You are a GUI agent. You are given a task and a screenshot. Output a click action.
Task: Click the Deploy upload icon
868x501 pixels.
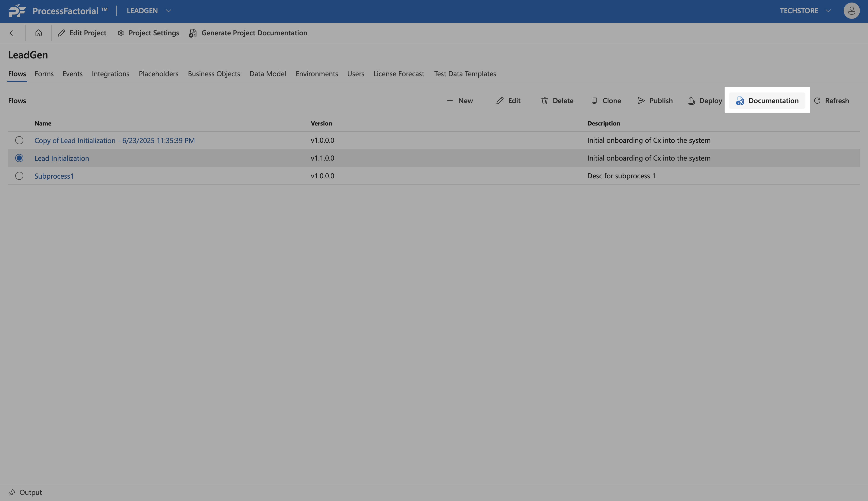point(691,101)
